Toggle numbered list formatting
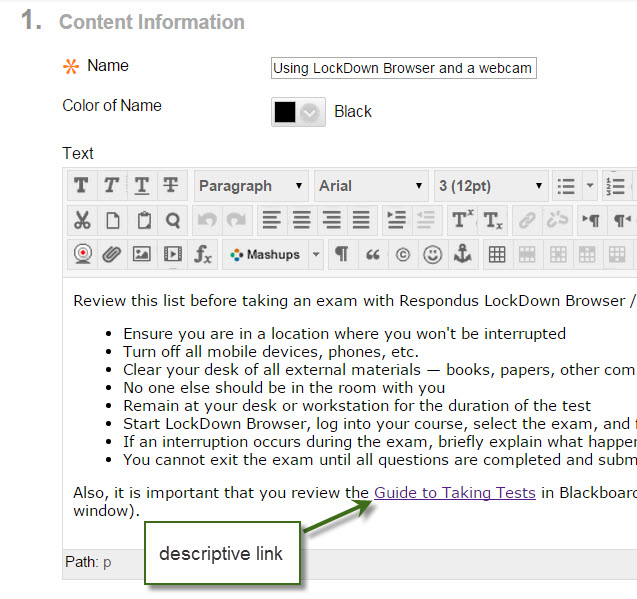The image size is (637, 599). (x=618, y=186)
